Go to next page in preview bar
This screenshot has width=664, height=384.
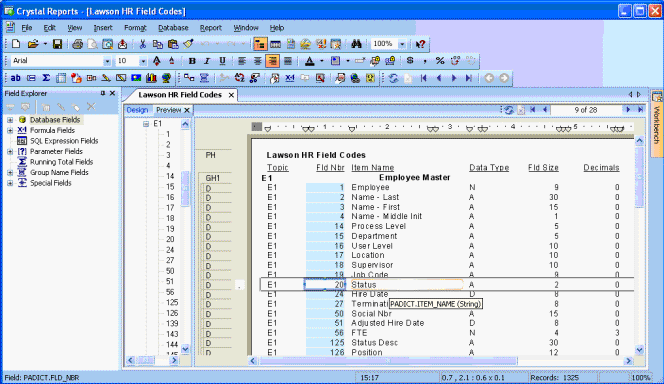[x=628, y=110]
